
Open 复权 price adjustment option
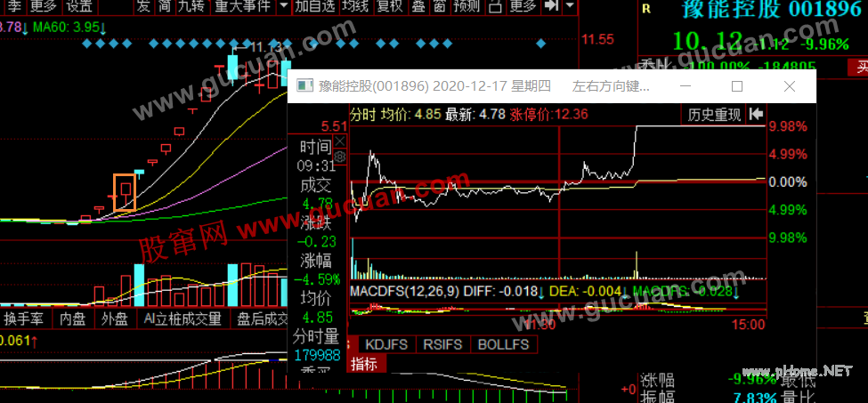click(x=390, y=6)
